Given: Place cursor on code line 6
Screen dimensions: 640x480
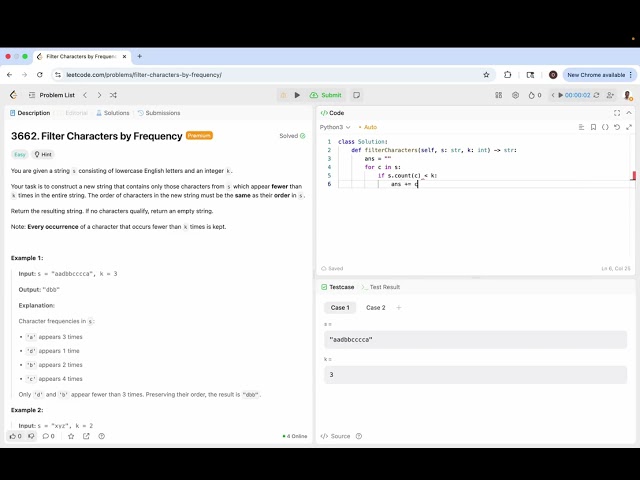Looking at the screenshot, I should coord(482,184).
